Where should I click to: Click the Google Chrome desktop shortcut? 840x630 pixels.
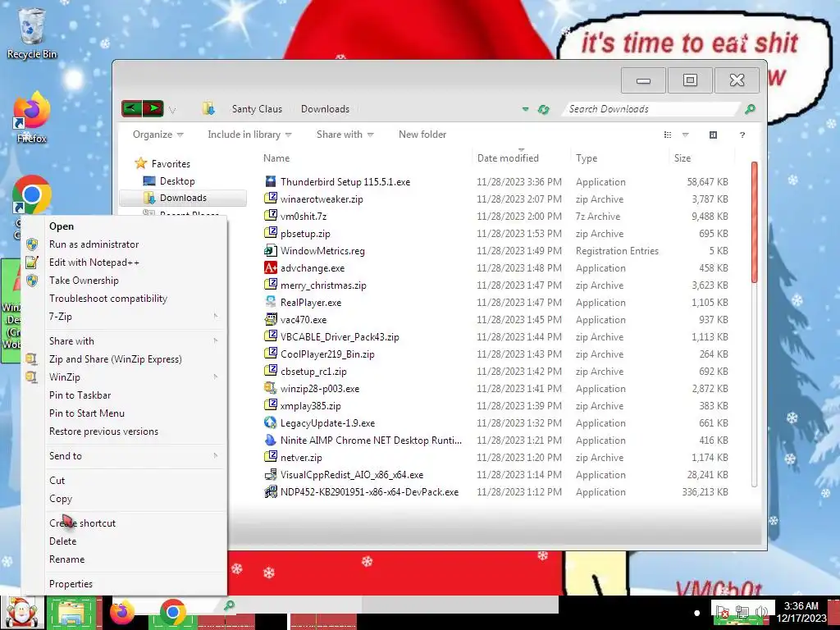pyautogui.click(x=32, y=195)
